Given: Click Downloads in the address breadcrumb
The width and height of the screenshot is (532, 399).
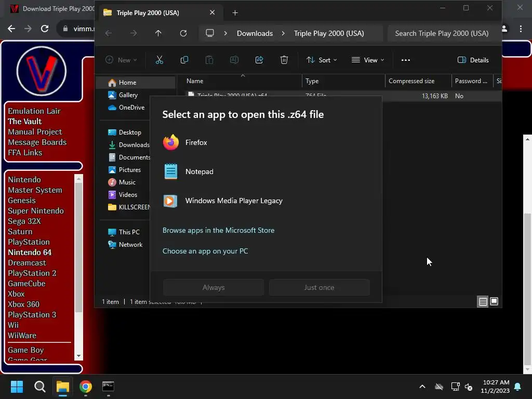Looking at the screenshot, I should (255, 33).
